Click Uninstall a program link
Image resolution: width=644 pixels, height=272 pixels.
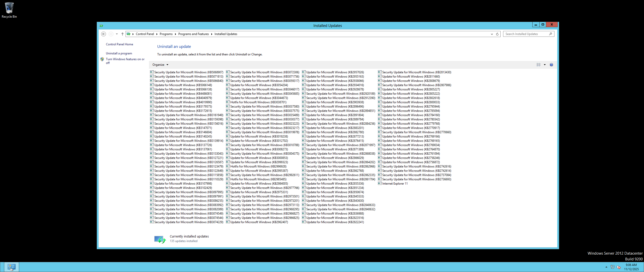[119, 53]
